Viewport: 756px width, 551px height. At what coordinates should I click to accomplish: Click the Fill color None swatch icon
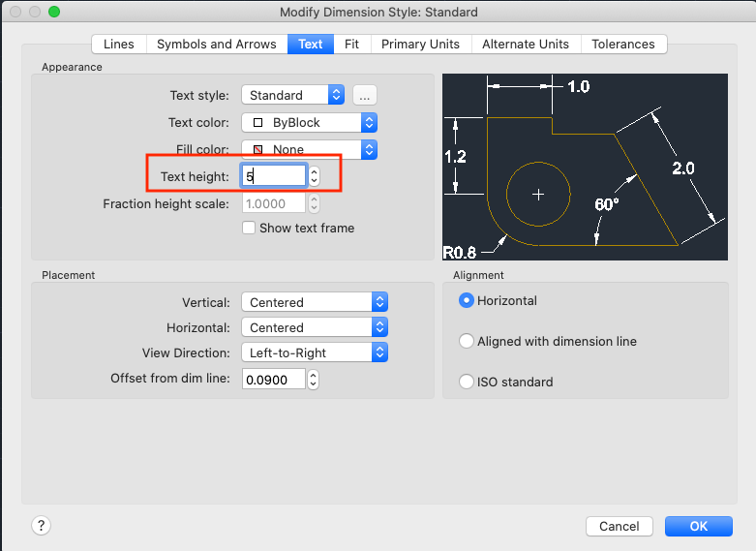[257, 149]
